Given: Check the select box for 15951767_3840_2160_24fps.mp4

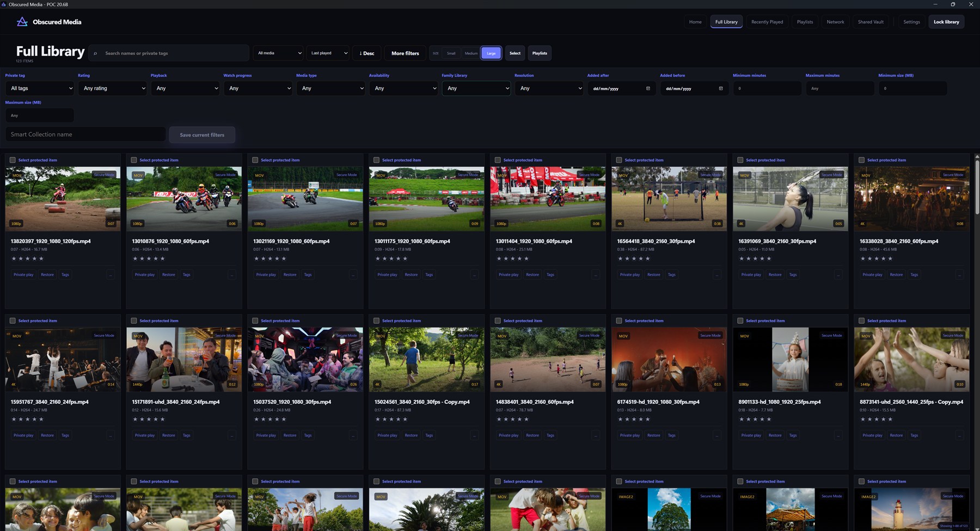Looking at the screenshot, I should tap(13, 320).
